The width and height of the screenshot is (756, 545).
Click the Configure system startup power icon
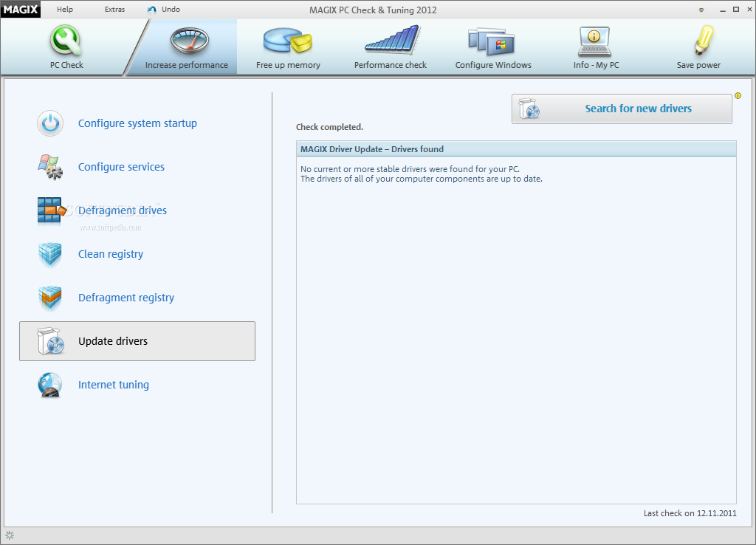pyautogui.click(x=50, y=123)
